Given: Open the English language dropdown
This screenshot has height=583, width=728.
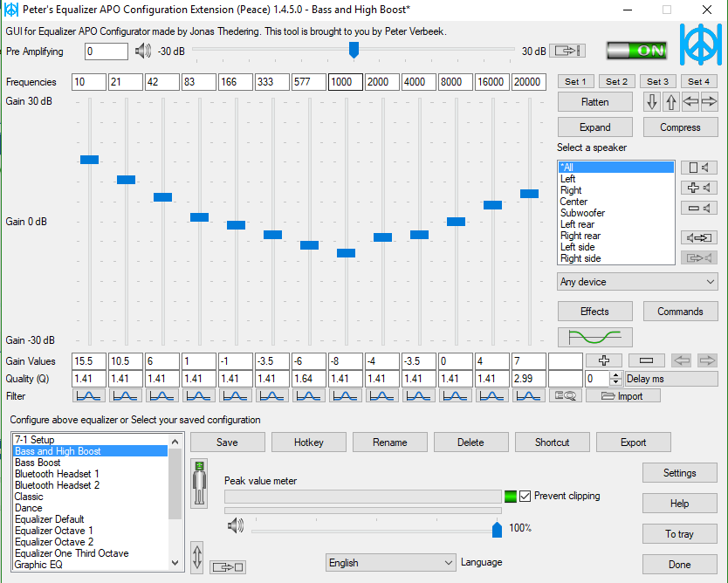Looking at the screenshot, I should [391, 563].
